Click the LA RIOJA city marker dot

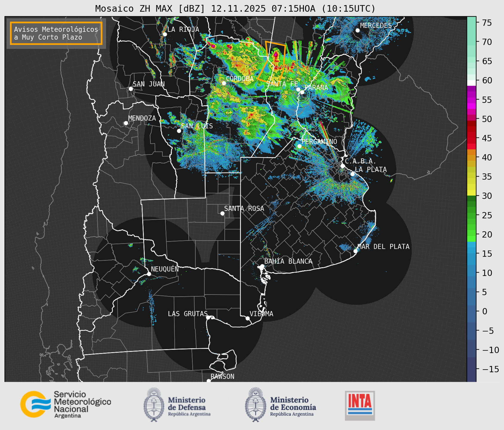pos(165,34)
